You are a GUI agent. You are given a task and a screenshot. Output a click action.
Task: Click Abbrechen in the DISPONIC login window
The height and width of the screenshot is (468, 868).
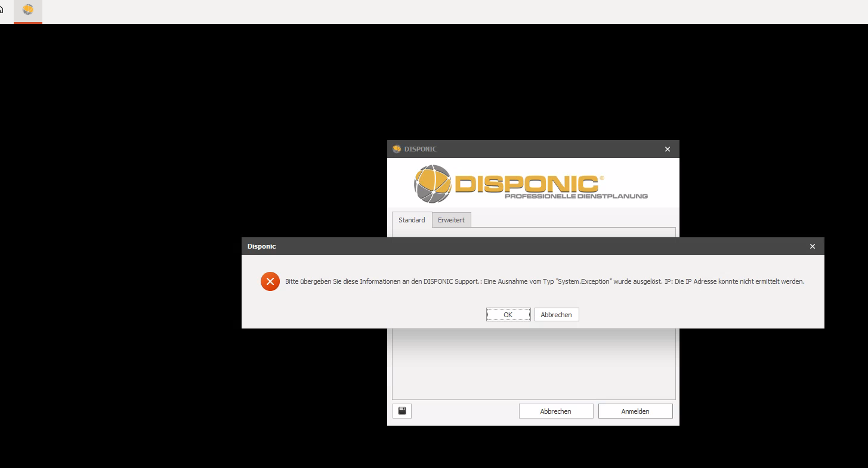(556, 411)
